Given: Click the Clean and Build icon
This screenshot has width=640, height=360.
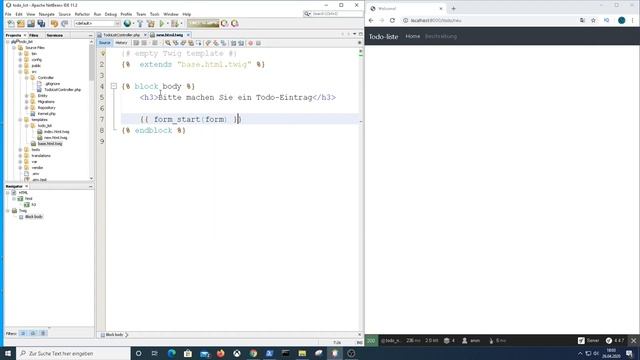Looking at the screenshot, I should coord(151,24).
